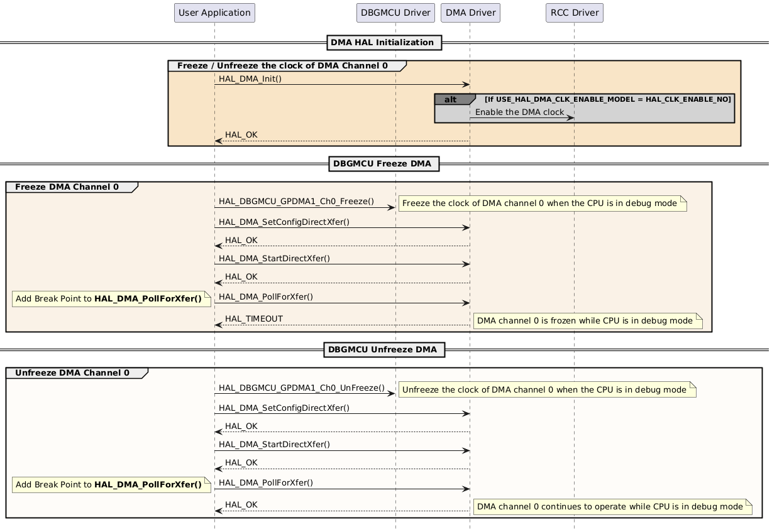Click the DMA HAL Initialization section divider
The height and width of the screenshot is (532, 772).
point(383,42)
